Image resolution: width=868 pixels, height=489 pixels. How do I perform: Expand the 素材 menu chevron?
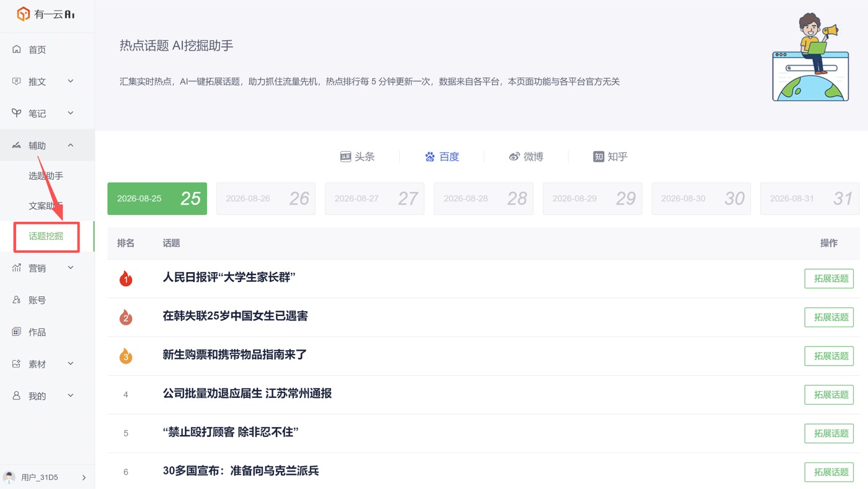[71, 364]
